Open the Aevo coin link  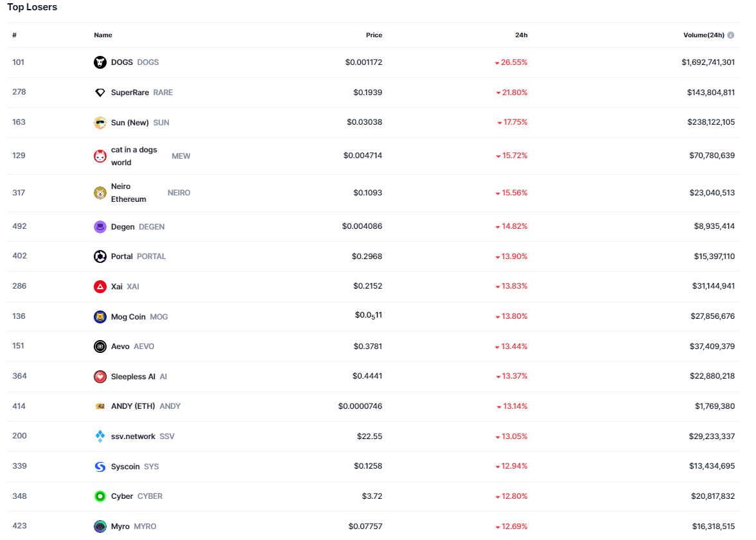[120, 346]
